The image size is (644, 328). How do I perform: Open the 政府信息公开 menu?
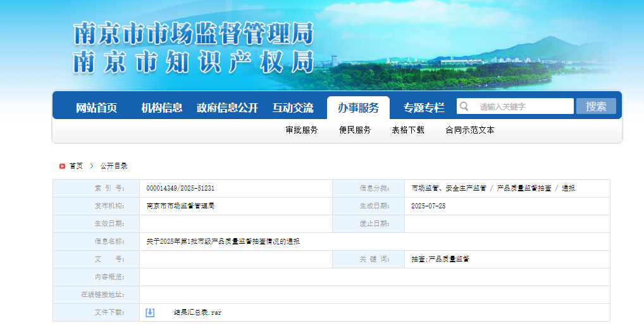tap(227, 108)
